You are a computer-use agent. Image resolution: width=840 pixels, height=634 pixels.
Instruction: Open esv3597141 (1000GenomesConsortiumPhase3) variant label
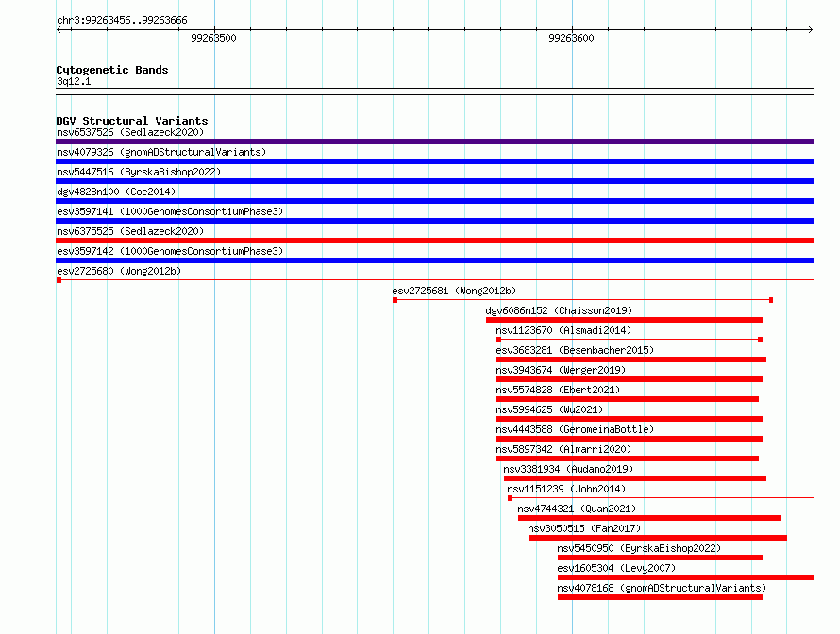point(170,211)
